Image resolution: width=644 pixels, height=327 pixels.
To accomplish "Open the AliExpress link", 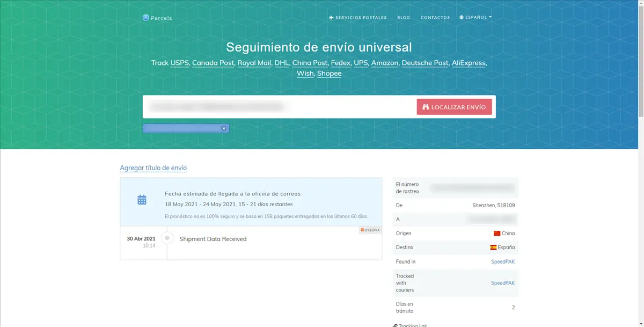I will (469, 63).
